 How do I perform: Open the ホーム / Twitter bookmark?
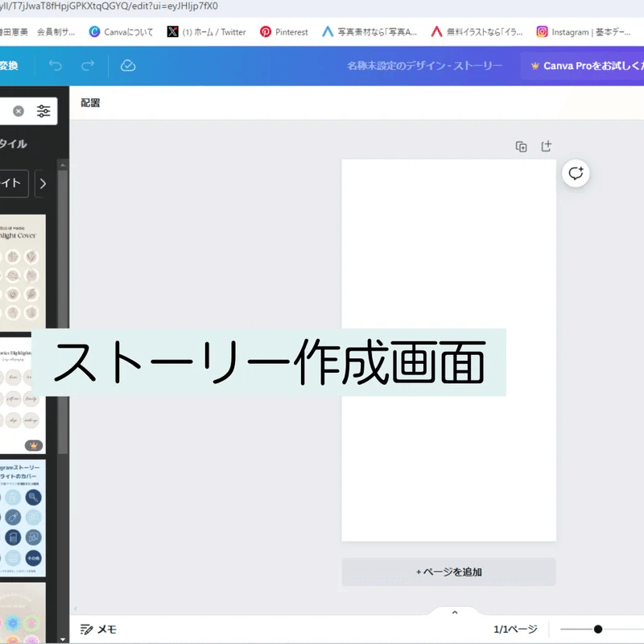click(x=207, y=31)
